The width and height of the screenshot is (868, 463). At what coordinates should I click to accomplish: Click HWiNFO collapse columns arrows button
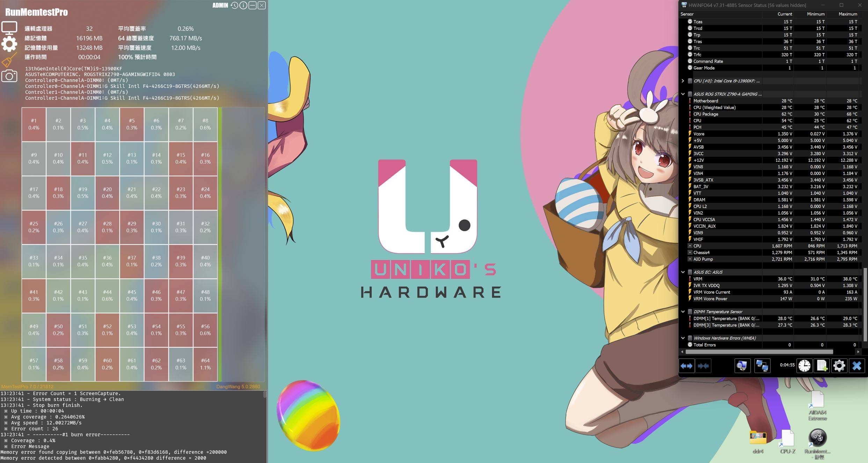tap(703, 366)
